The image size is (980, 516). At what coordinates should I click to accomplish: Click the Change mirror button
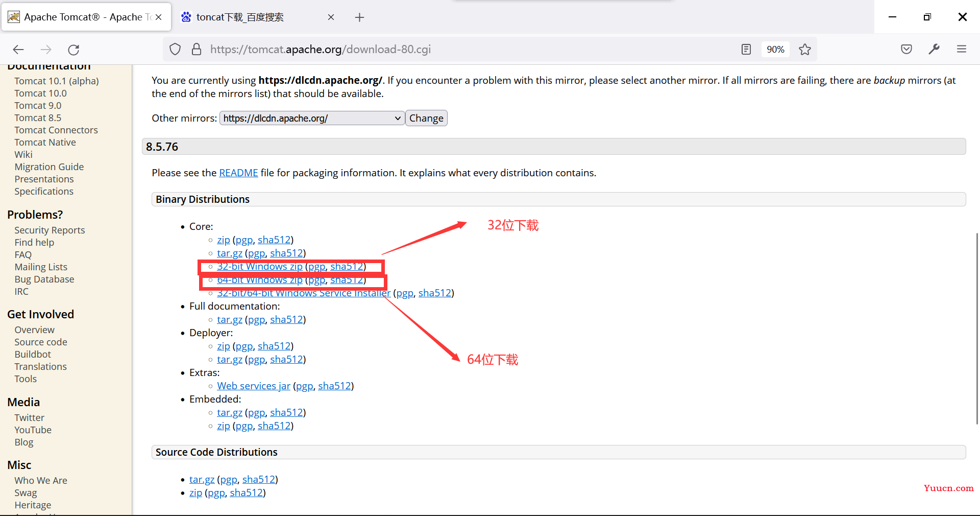tap(426, 118)
